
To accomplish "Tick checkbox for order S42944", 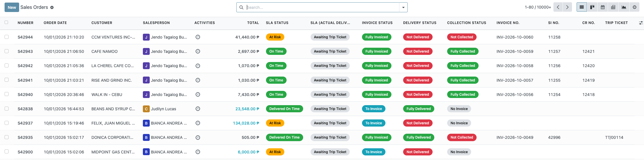I will coord(7,37).
